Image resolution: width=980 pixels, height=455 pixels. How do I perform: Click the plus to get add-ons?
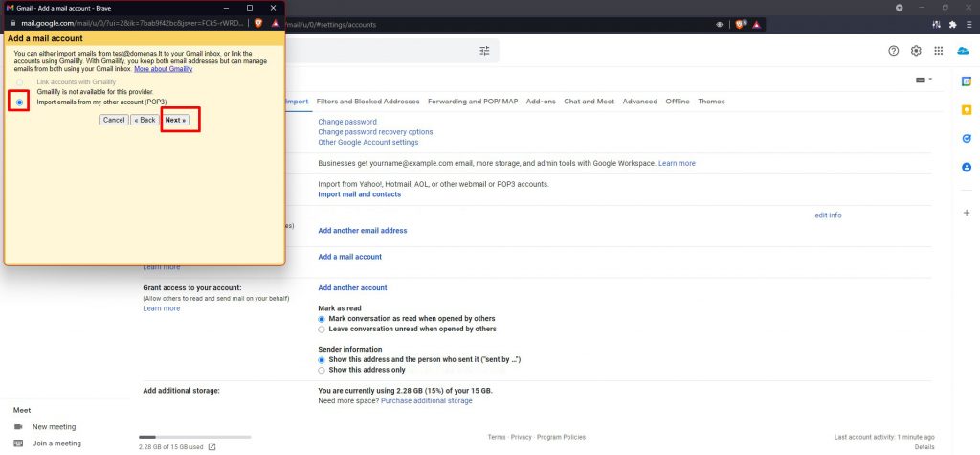tap(967, 213)
